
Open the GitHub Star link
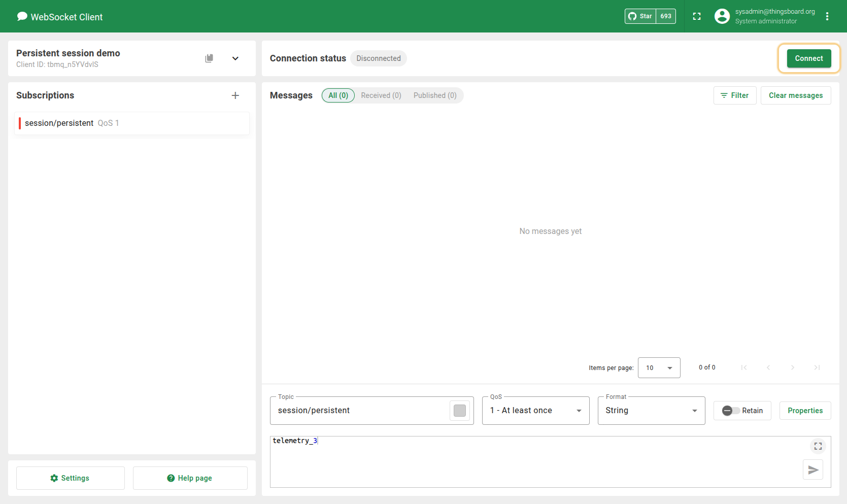640,16
